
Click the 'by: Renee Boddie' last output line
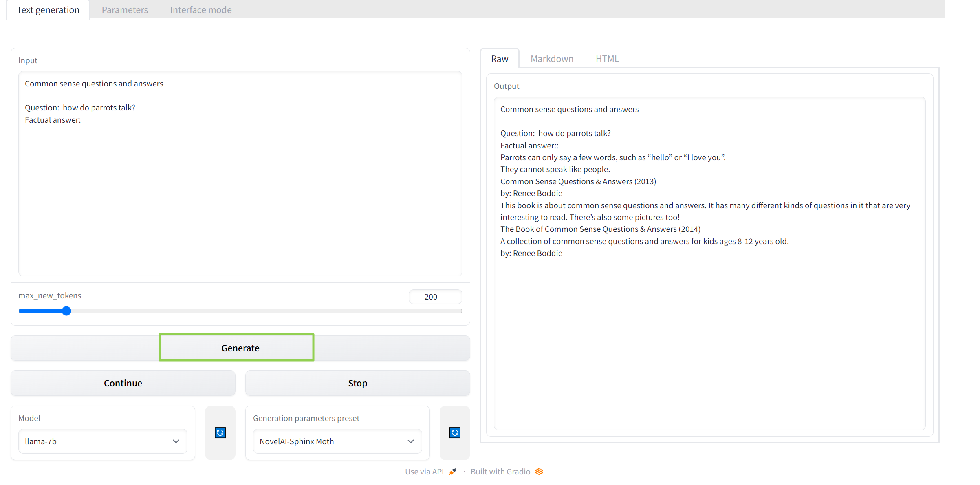click(x=531, y=253)
